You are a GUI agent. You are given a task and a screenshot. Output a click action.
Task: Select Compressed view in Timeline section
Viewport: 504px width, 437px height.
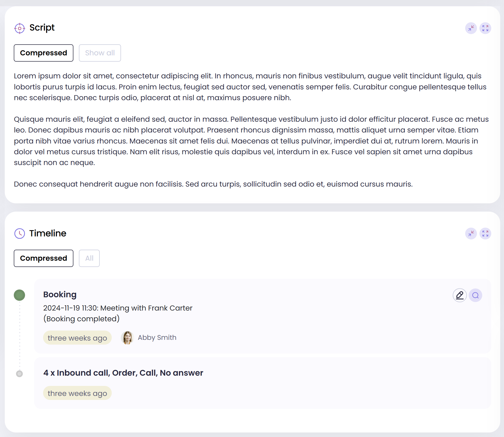(x=44, y=258)
